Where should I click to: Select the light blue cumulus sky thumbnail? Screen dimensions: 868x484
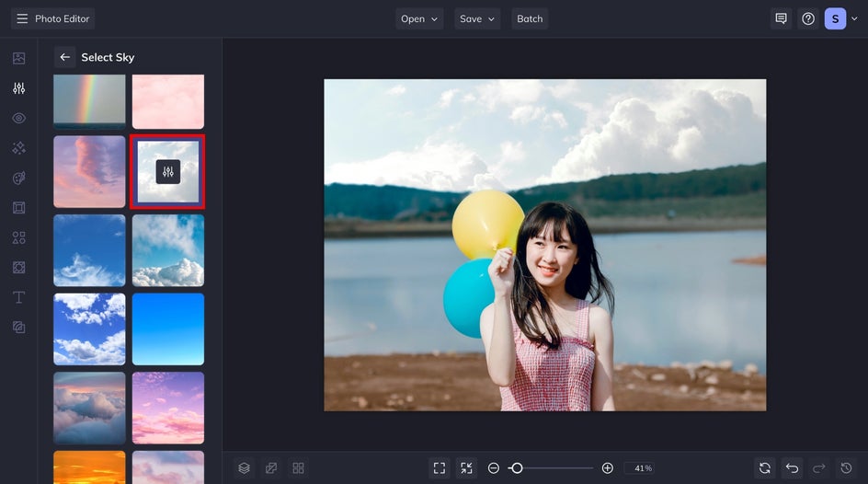(167, 250)
